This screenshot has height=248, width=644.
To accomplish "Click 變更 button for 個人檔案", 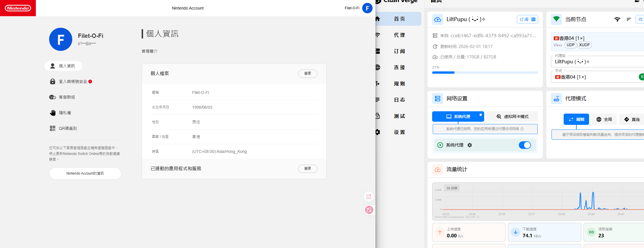I will coord(308,73).
